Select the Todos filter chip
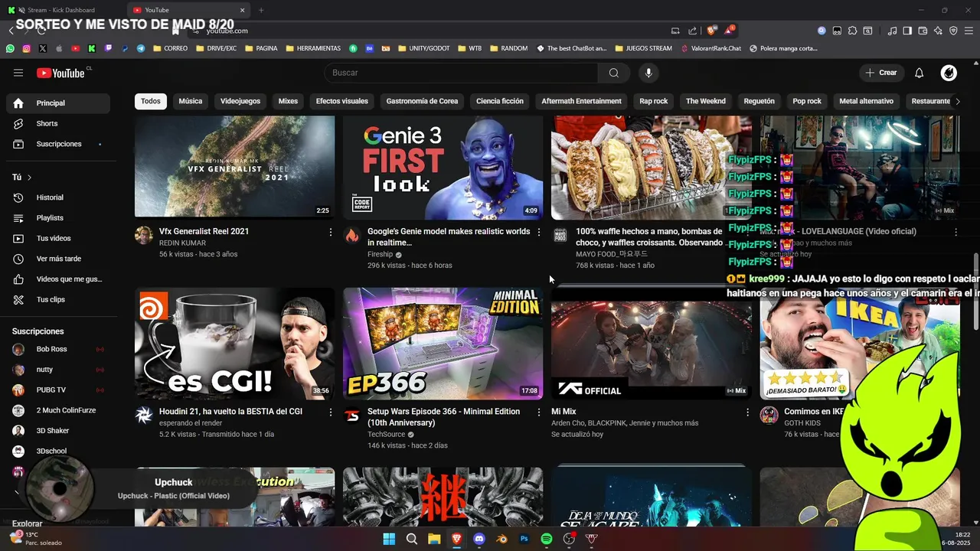The image size is (980, 551). click(x=151, y=101)
